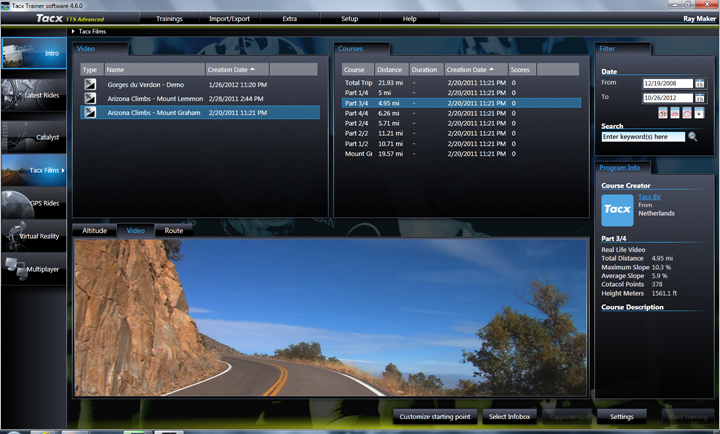The image size is (720, 434).
Task: Open Multiplayer in the sidebar
Action: coord(34,269)
